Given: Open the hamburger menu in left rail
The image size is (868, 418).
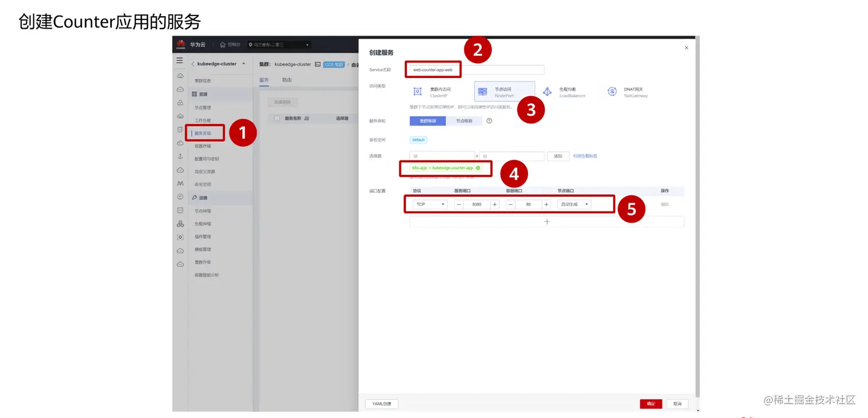Looking at the screenshot, I should click(x=180, y=60).
